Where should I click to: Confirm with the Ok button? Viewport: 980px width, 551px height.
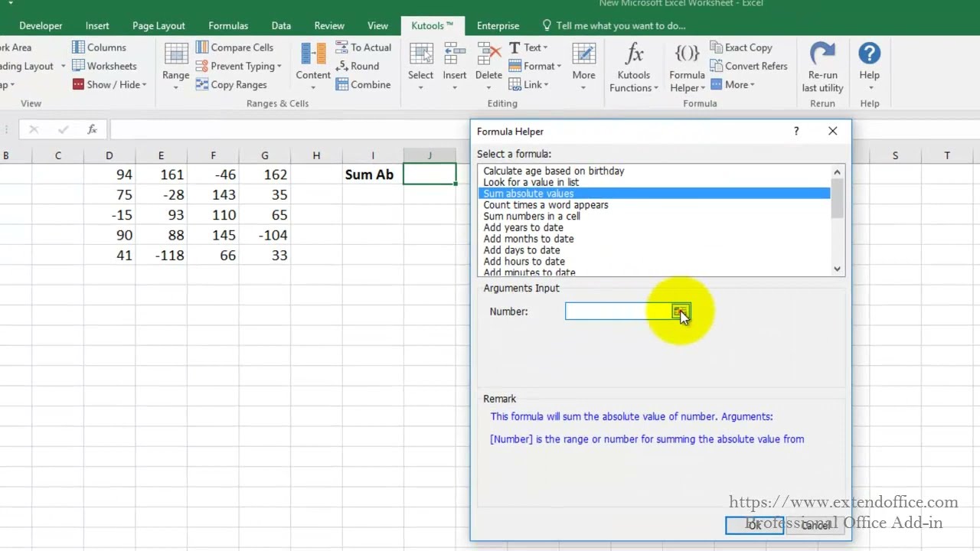754,525
